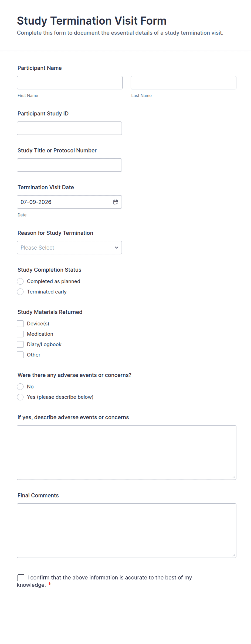Open the Reason for Study Termination dropdown
The image size is (251, 644).
pos(69,248)
